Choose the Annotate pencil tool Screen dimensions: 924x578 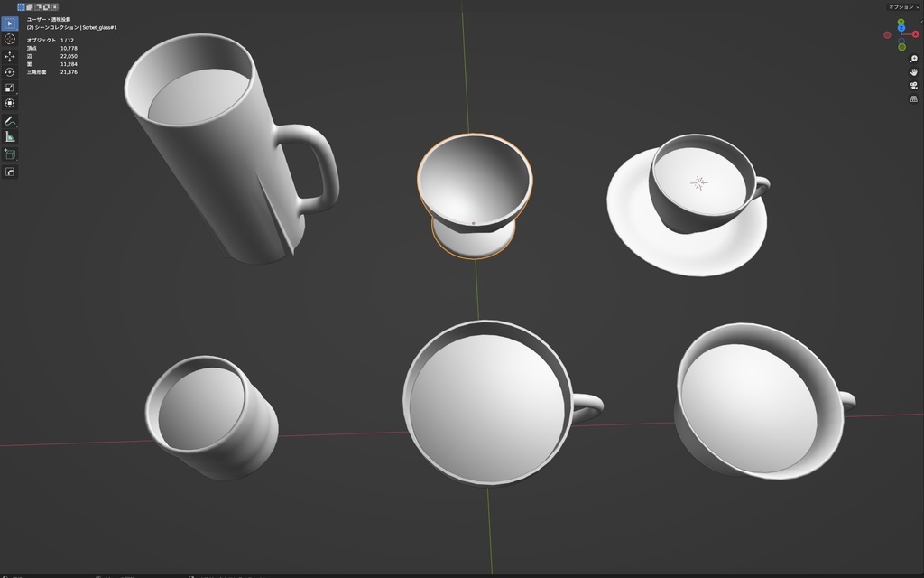(9, 121)
